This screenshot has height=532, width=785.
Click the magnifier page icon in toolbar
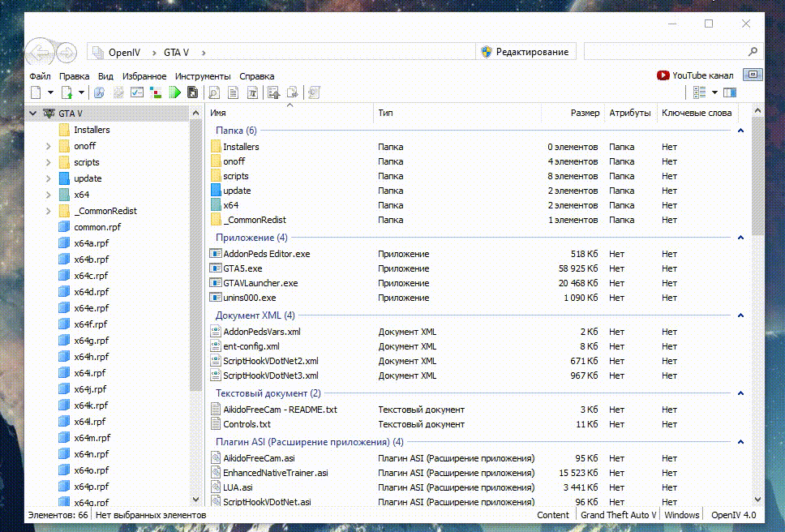point(215,92)
